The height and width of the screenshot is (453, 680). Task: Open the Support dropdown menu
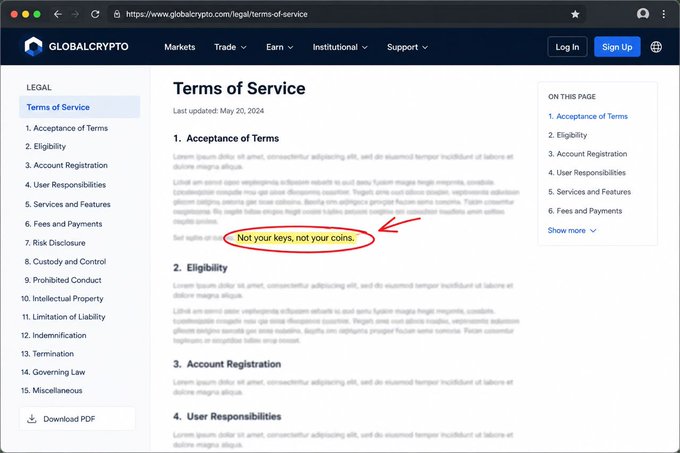[x=407, y=47]
